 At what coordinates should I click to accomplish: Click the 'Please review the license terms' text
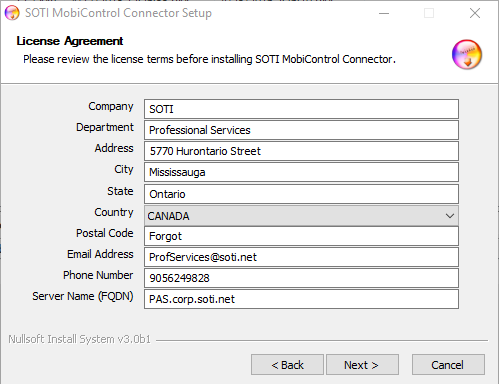coord(209,59)
